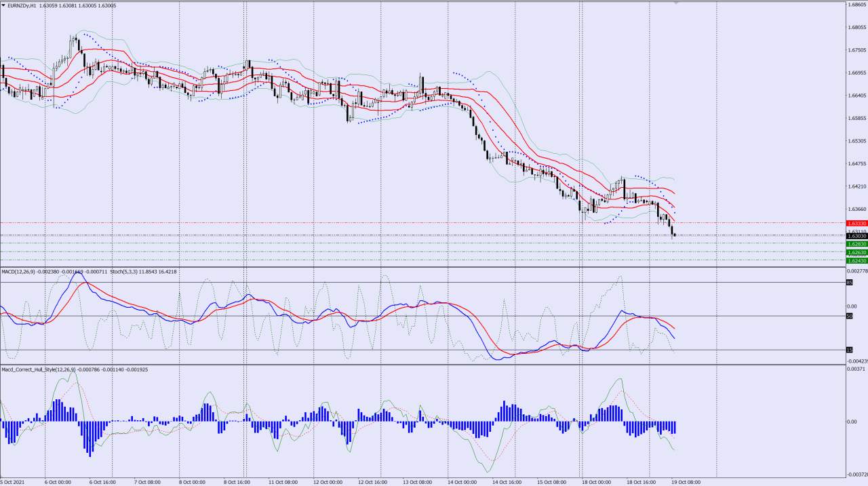Click the green 1.62830 price level label

click(x=856, y=243)
